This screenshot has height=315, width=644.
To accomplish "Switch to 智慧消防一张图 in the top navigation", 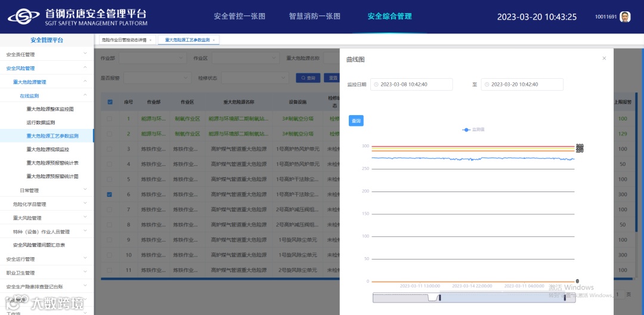I will (315, 17).
